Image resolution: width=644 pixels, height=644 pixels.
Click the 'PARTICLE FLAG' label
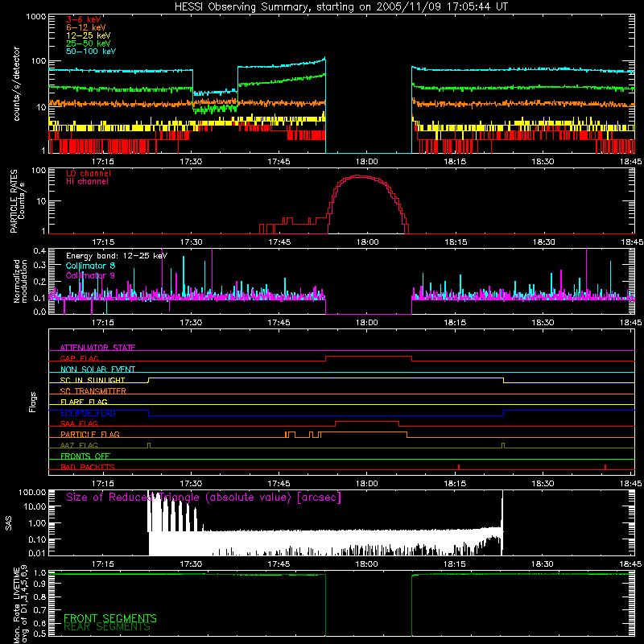click(90, 434)
